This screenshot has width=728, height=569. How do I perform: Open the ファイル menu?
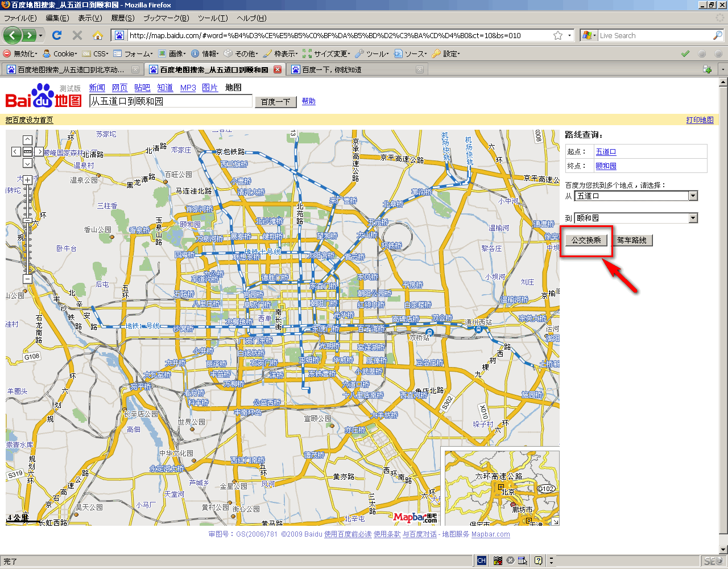click(20, 18)
